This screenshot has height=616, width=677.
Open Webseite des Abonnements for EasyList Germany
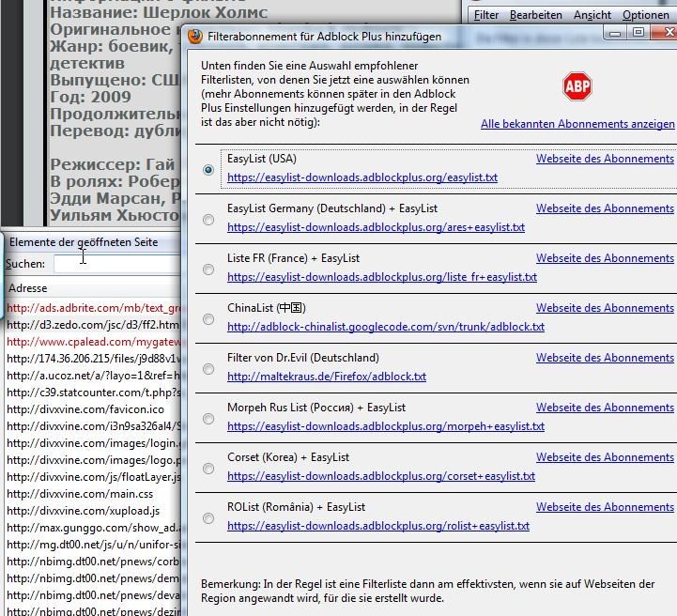[x=605, y=208]
